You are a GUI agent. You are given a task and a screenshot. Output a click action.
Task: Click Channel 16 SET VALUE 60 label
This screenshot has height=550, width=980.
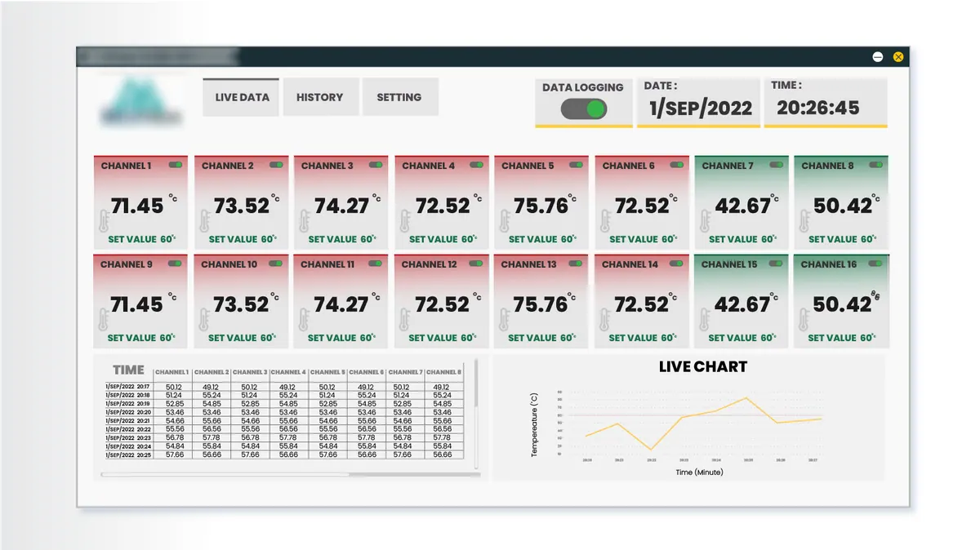[x=842, y=338]
